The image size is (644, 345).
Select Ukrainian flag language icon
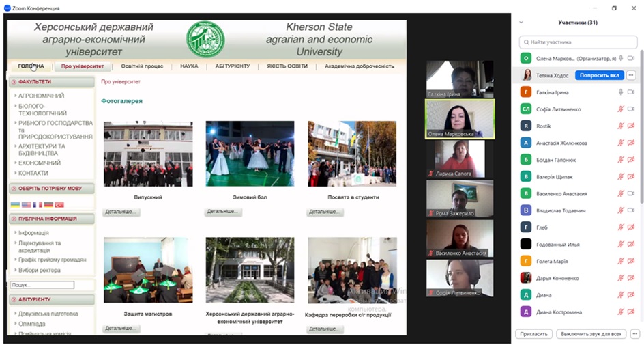click(x=15, y=204)
